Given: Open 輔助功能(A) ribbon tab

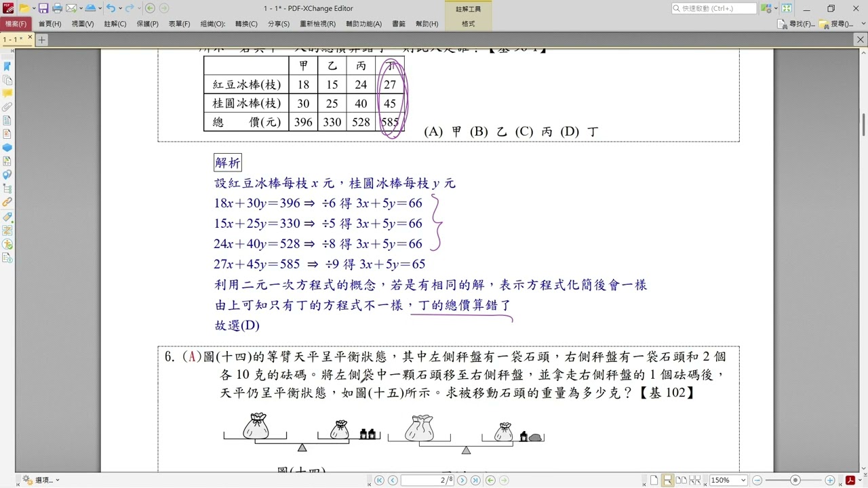Looking at the screenshot, I should [x=363, y=24].
